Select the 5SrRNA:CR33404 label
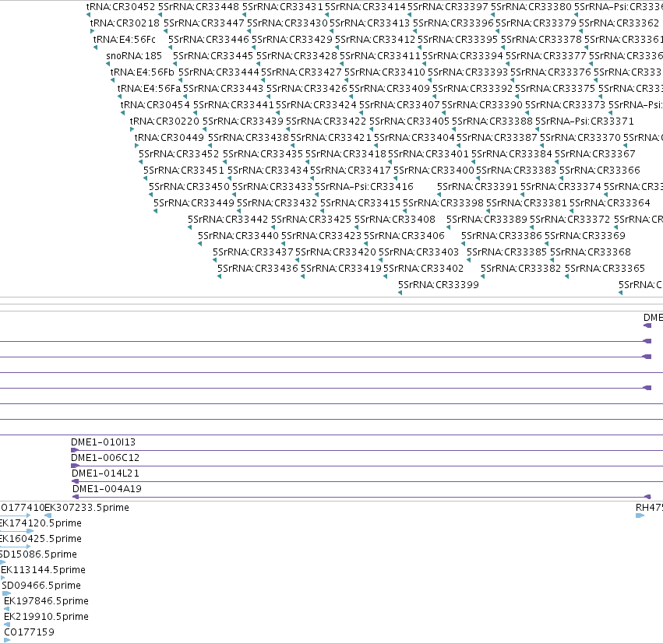663x644 pixels. coord(414,138)
